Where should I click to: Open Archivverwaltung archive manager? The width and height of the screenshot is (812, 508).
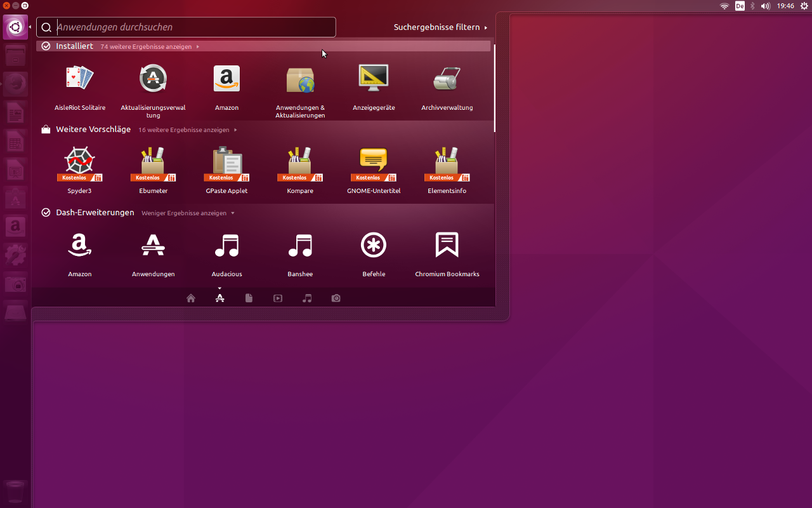447,87
